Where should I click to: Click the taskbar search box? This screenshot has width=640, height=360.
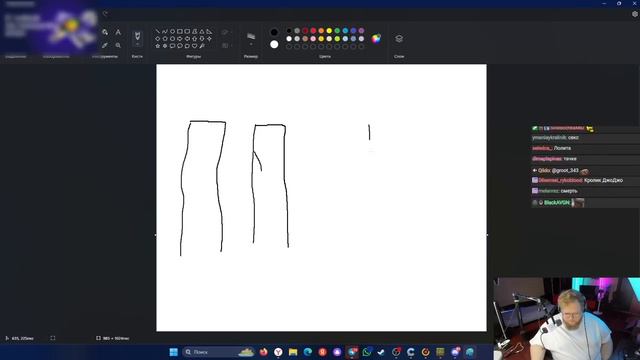pyautogui.click(x=218, y=352)
